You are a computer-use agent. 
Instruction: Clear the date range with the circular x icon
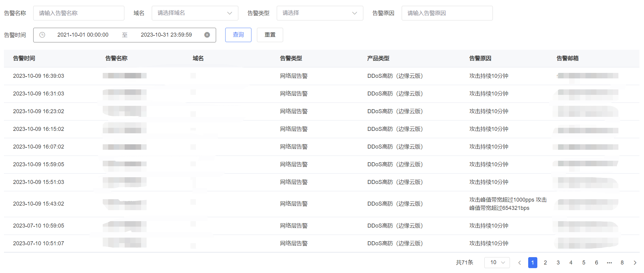[x=207, y=35]
